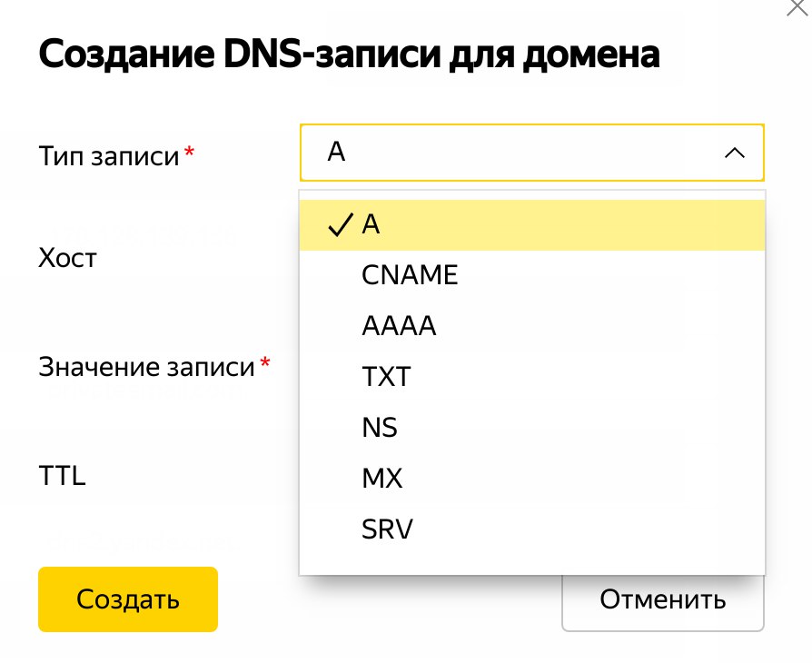812x663 pixels.
Task: Pick the AAAA record type
Action: 532,326
